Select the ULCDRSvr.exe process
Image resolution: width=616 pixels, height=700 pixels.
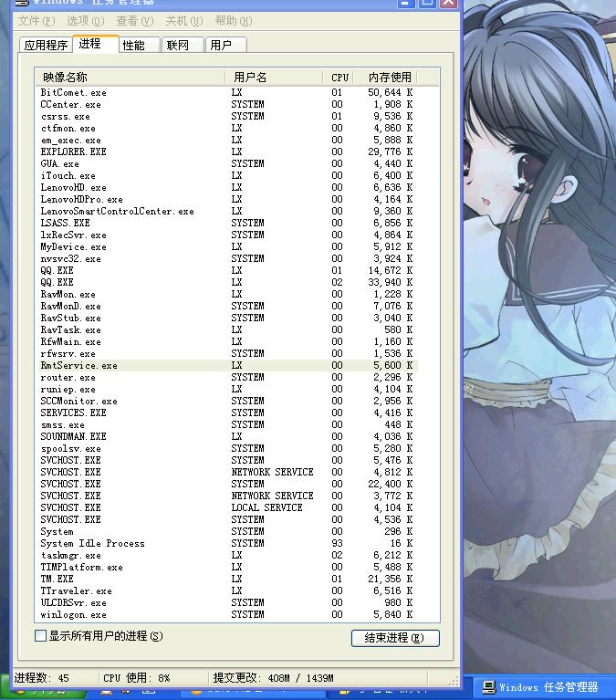tap(226, 602)
